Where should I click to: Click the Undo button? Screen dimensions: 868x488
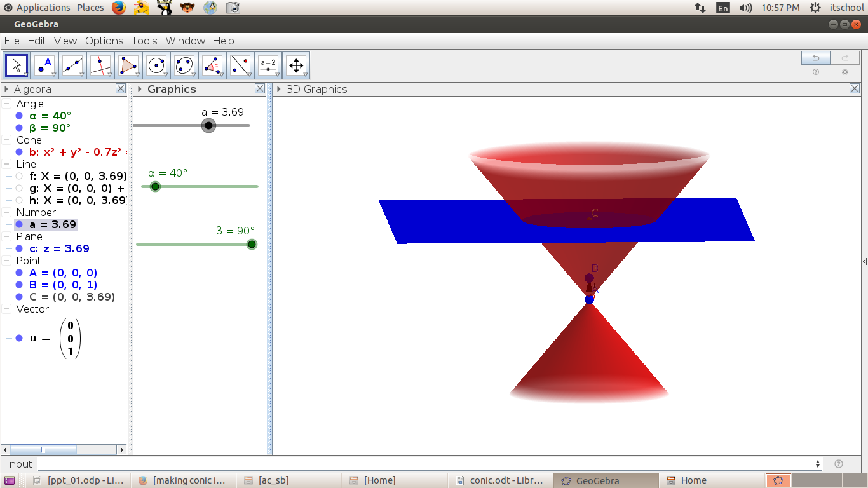pyautogui.click(x=815, y=57)
